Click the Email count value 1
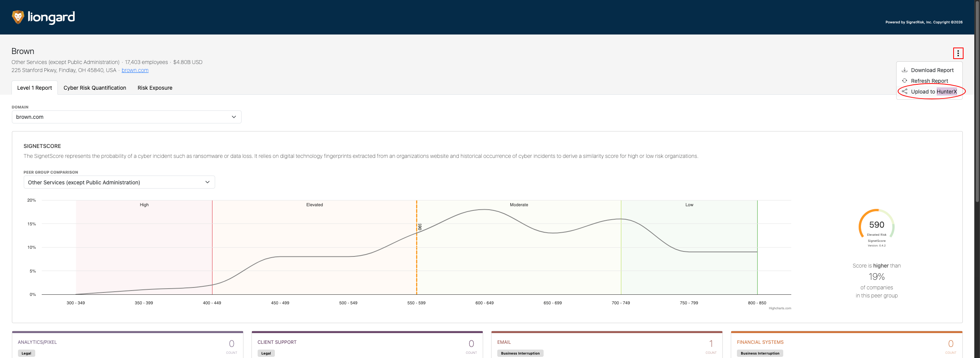The image size is (980, 358). (711, 344)
